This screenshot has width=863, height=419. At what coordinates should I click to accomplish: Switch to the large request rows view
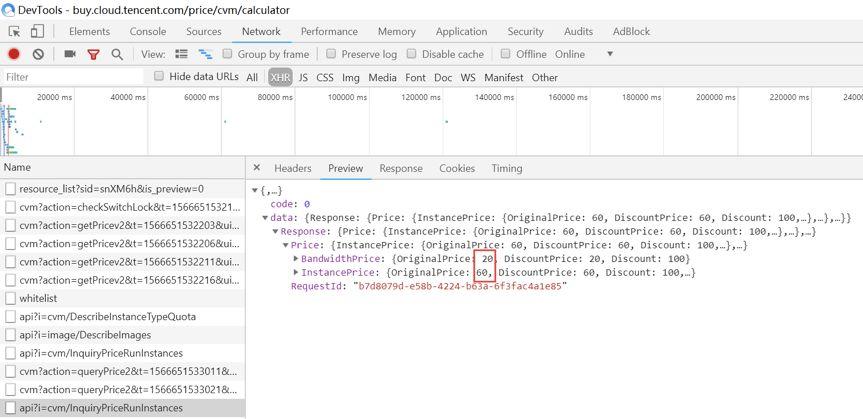(181, 54)
